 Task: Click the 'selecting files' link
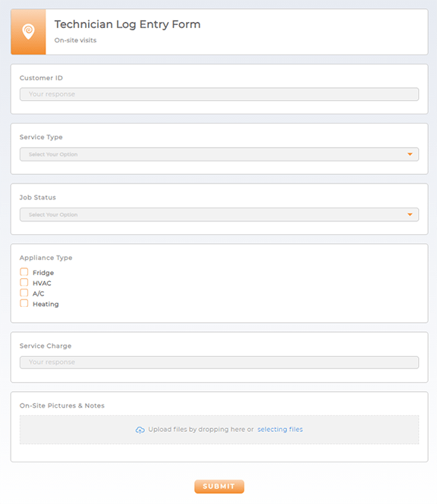280,430
